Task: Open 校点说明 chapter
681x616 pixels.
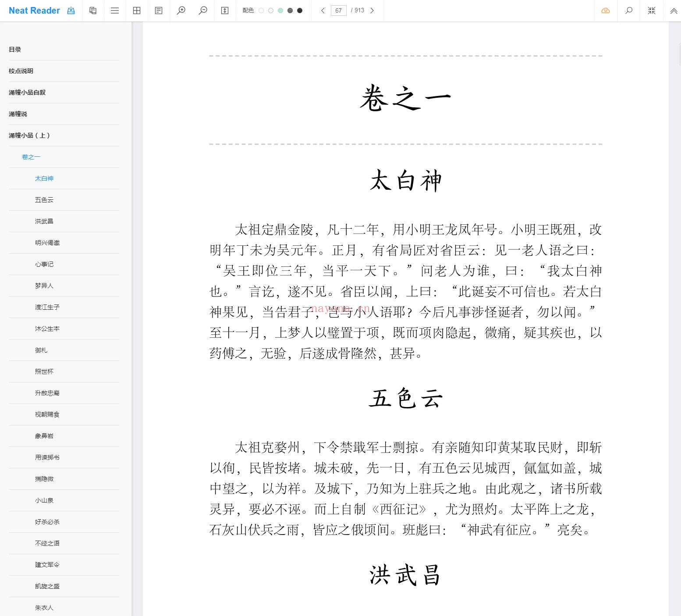Action: click(x=21, y=71)
